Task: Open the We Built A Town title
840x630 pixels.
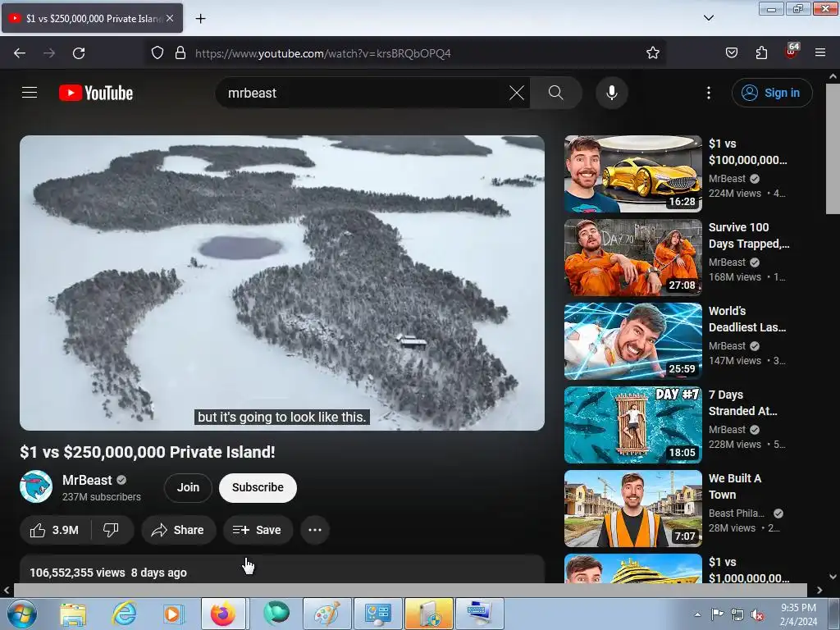Action: 735,486
